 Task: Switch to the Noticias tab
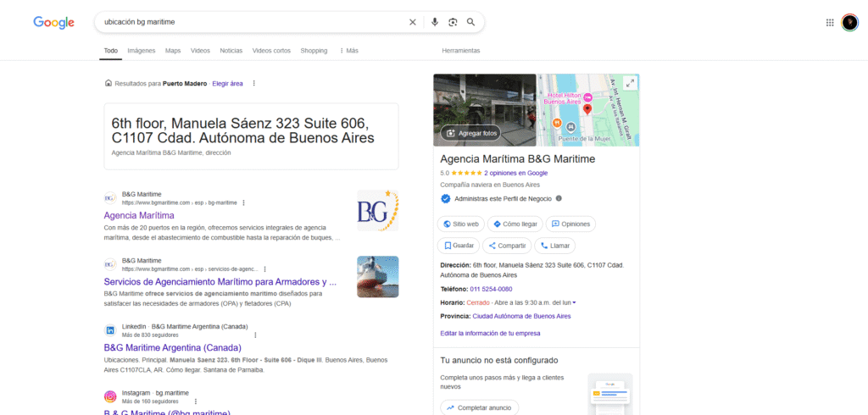(x=231, y=51)
